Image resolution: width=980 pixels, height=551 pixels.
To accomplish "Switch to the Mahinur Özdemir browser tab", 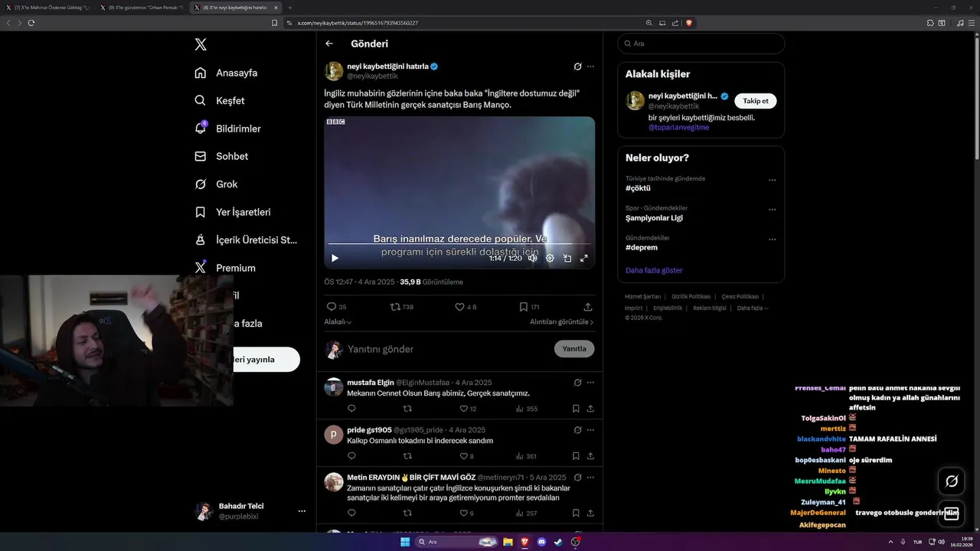I will (x=48, y=7).
